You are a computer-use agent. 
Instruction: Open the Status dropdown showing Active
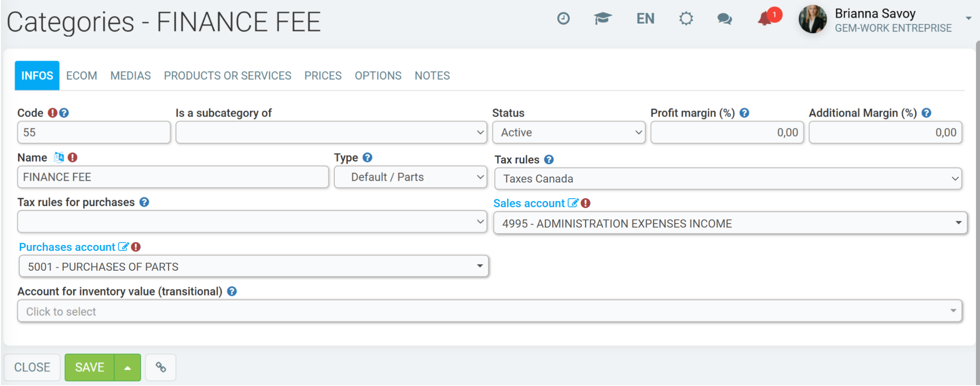[x=569, y=132]
